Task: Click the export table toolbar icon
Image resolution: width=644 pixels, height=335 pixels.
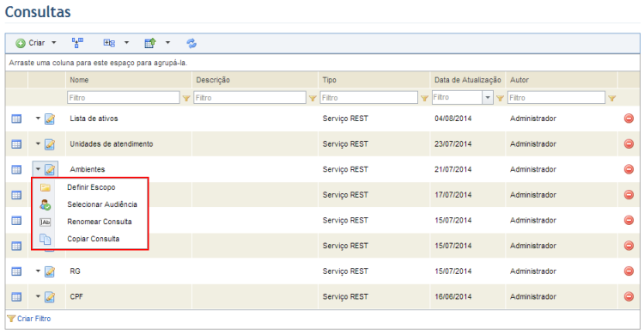Action: coord(150,43)
